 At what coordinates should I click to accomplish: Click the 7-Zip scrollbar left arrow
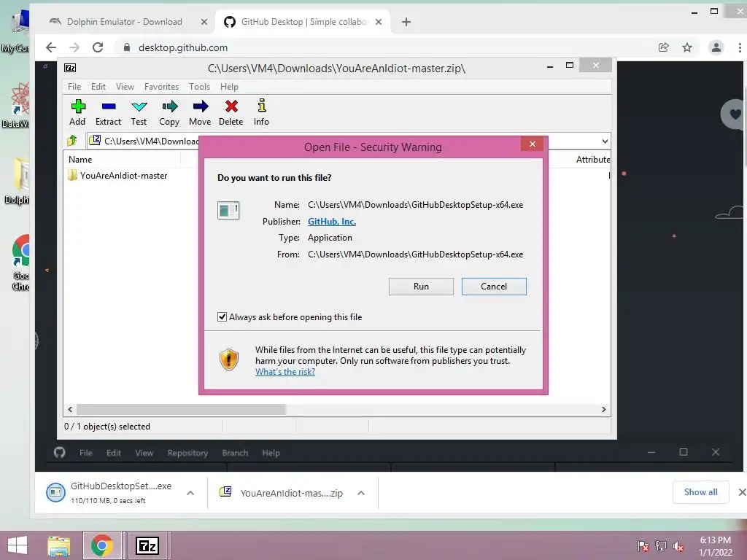coord(70,409)
